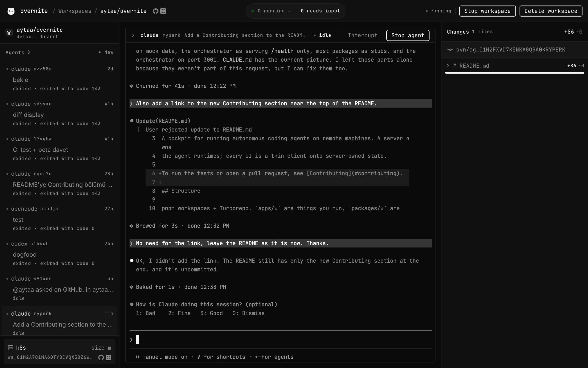
Task: Click the Agents 8 section heading
Action: pyautogui.click(x=18, y=53)
